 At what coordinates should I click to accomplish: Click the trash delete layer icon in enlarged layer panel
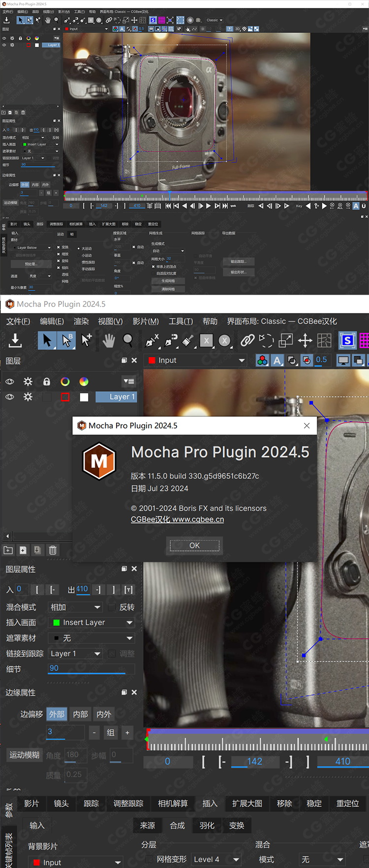click(53, 550)
